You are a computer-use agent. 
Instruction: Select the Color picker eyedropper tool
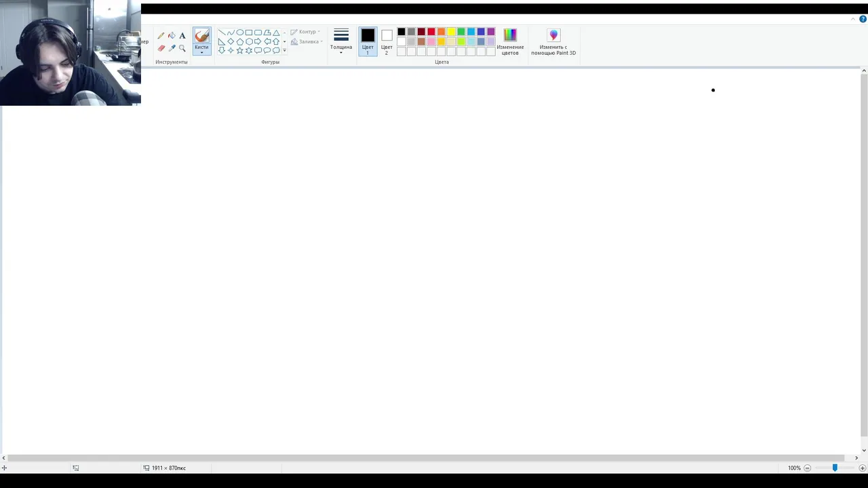pos(172,48)
